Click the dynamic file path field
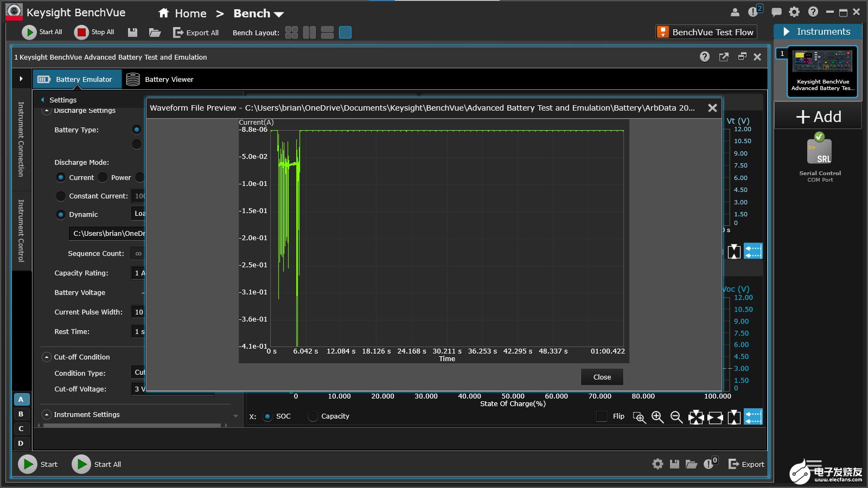Screen dimensions: 868x488 click(107, 234)
